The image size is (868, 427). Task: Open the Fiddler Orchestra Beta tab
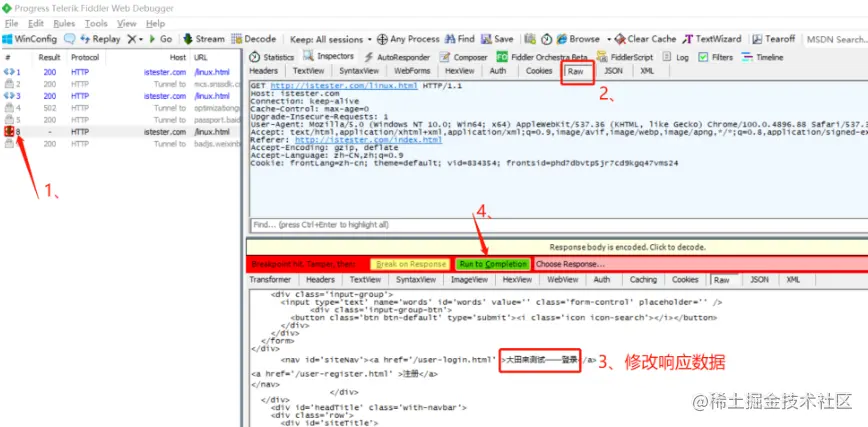coord(541,57)
